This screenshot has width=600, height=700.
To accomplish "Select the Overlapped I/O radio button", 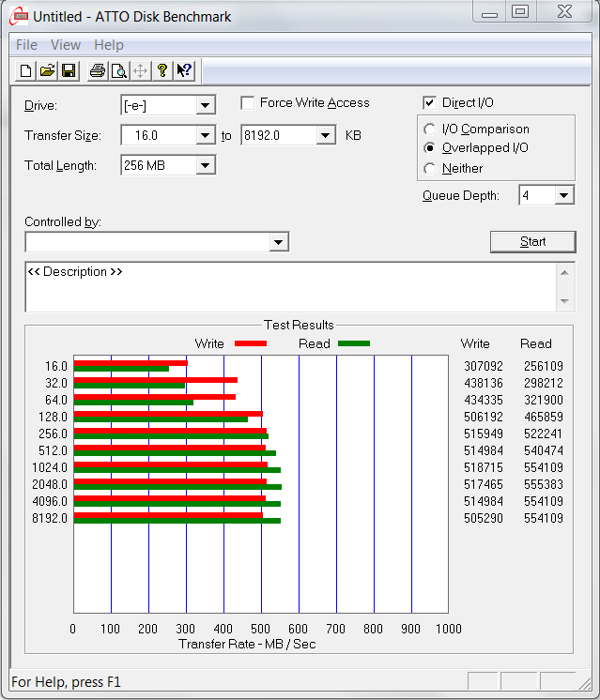I will click(x=429, y=147).
